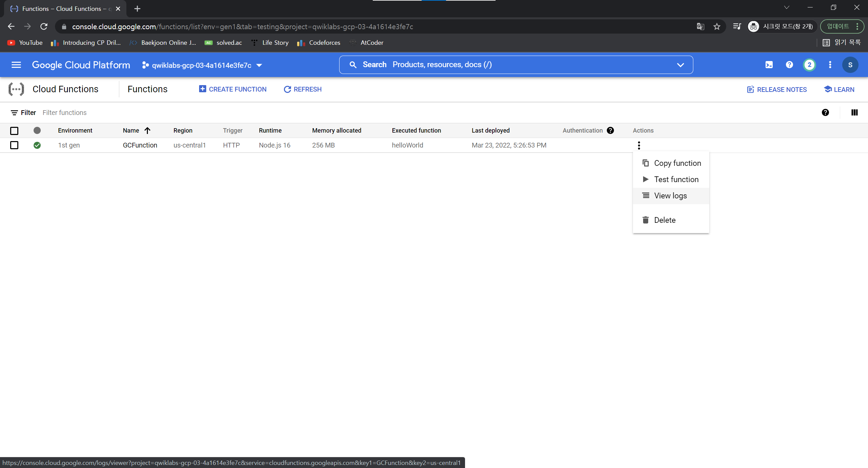Select all functions with header checkbox
The height and width of the screenshot is (468, 868).
pyautogui.click(x=14, y=131)
